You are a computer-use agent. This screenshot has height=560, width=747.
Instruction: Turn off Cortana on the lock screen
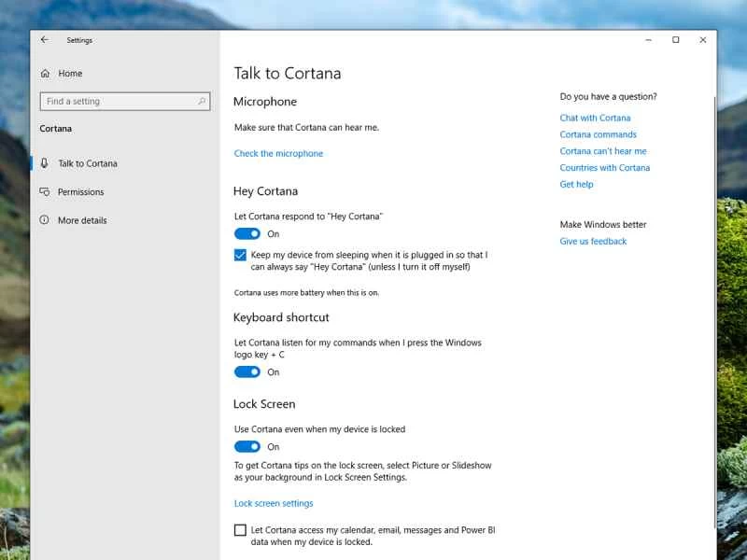pos(247,446)
